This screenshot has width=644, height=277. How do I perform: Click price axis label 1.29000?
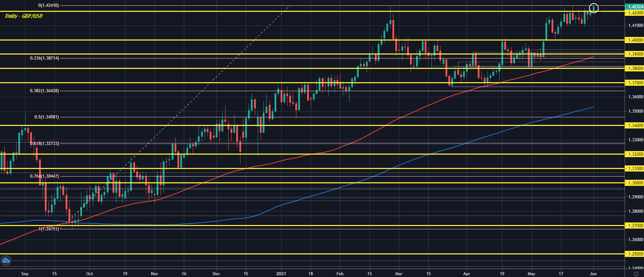[x=636, y=197]
